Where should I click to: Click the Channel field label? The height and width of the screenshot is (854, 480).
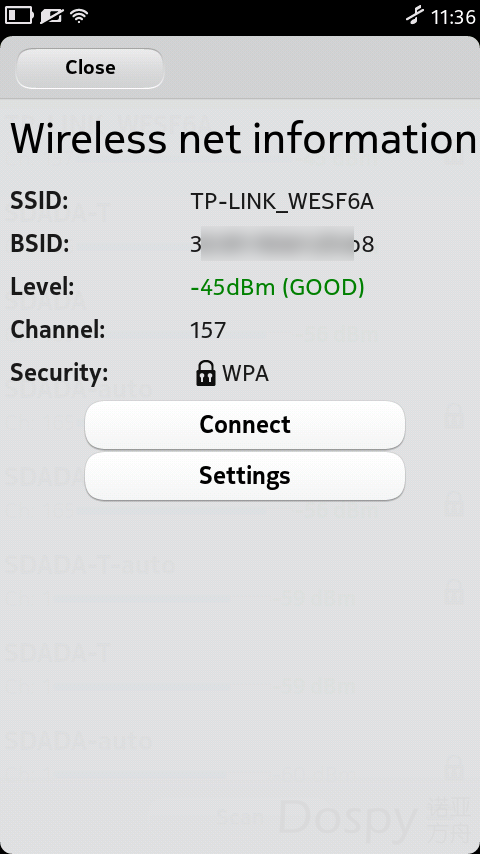pyautogui.click(x=58, y=330)
